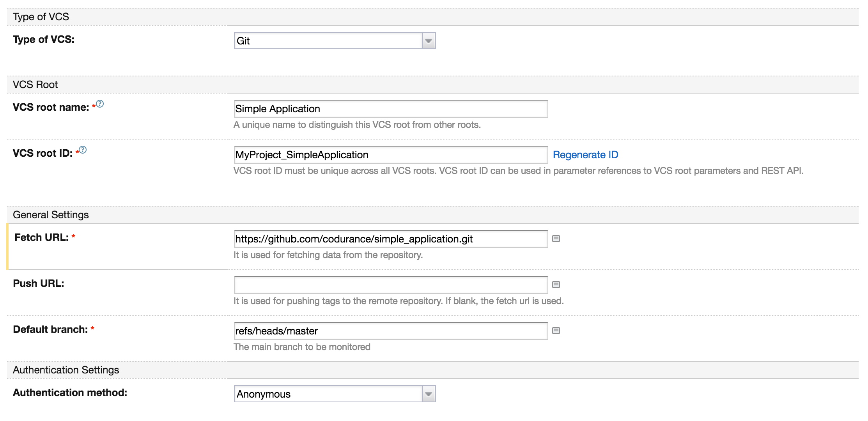The image size is (868, 421).
Task: Open help icon next to VCS root ID
Action: [83, 150]
